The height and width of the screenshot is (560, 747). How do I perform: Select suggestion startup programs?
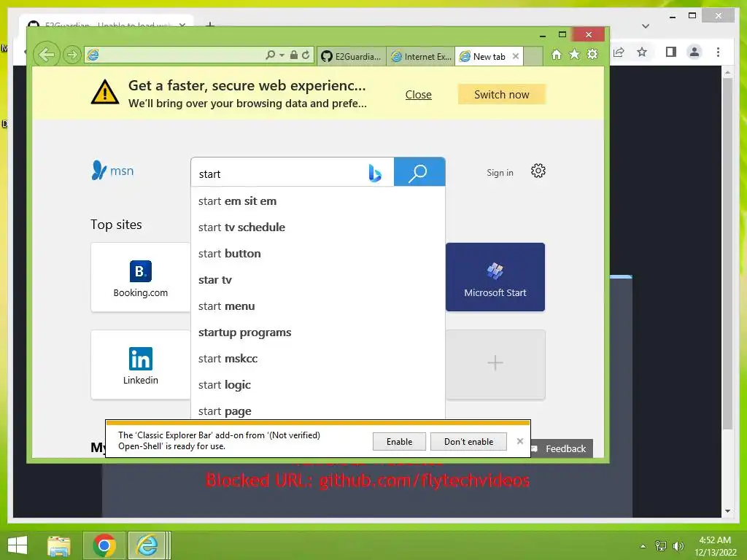(318, 332)
